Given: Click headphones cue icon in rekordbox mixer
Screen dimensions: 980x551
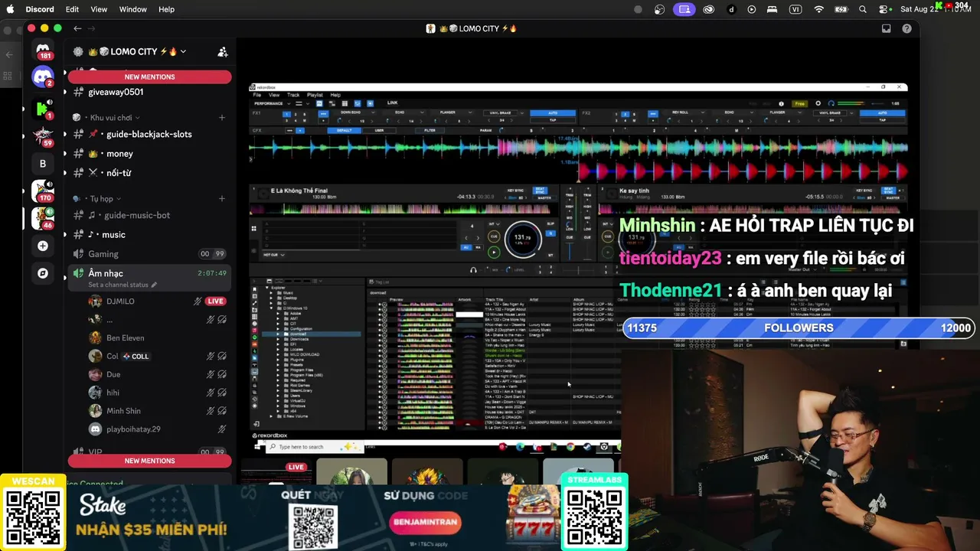Looking at the screenshot, I should point(473,269).
